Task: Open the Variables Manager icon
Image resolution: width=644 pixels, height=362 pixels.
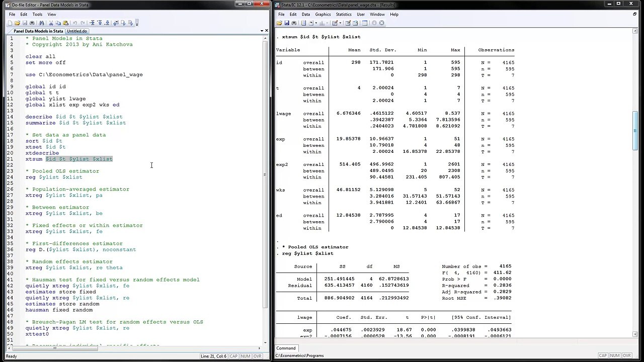Action: pyautogui.click(x=364, y=23)
